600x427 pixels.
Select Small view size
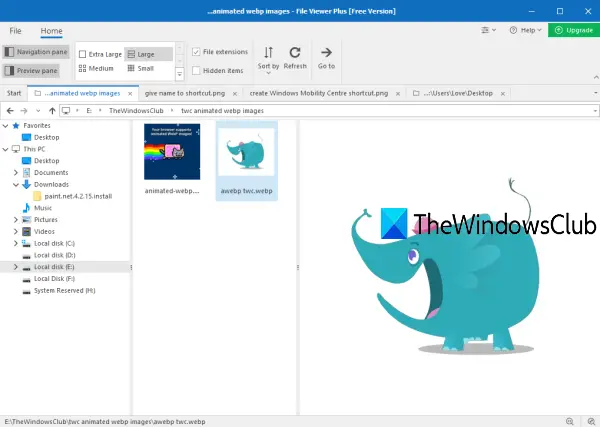coord(141,68)
